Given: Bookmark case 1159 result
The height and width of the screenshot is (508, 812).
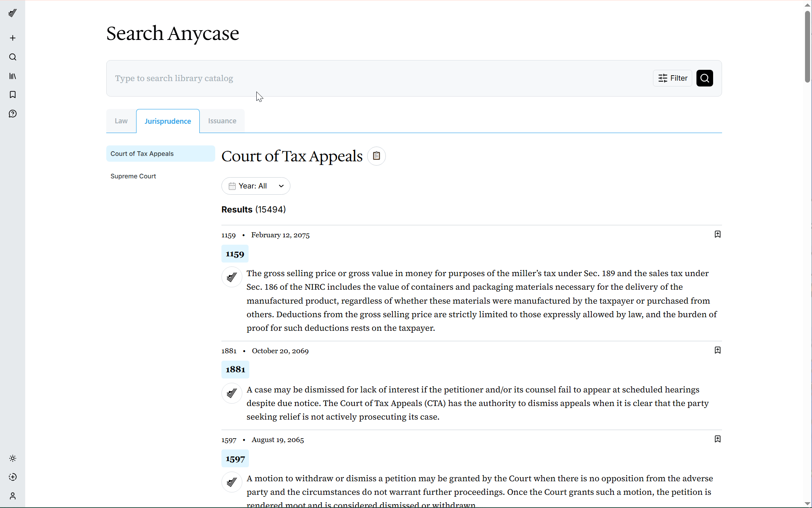Looking at the screenshot, I should pyautogui.click(x=717, y=234).
